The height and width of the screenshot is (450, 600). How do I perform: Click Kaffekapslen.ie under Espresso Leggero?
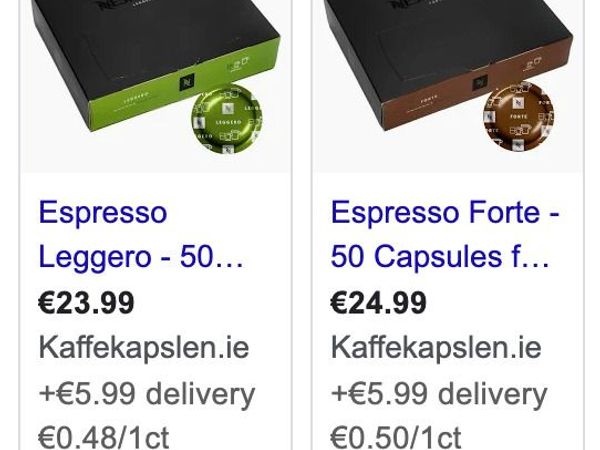point(144,347)
